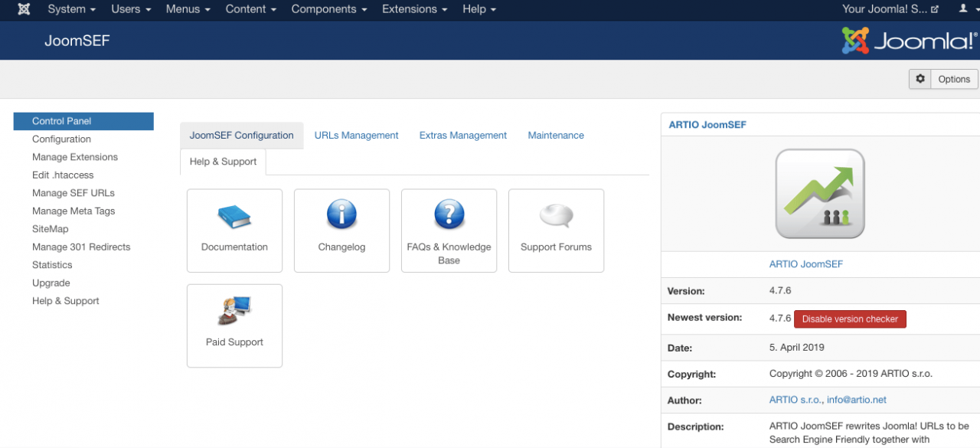
Task: Switch to JoomSEF Configuration tab
Action: [242, 136]
